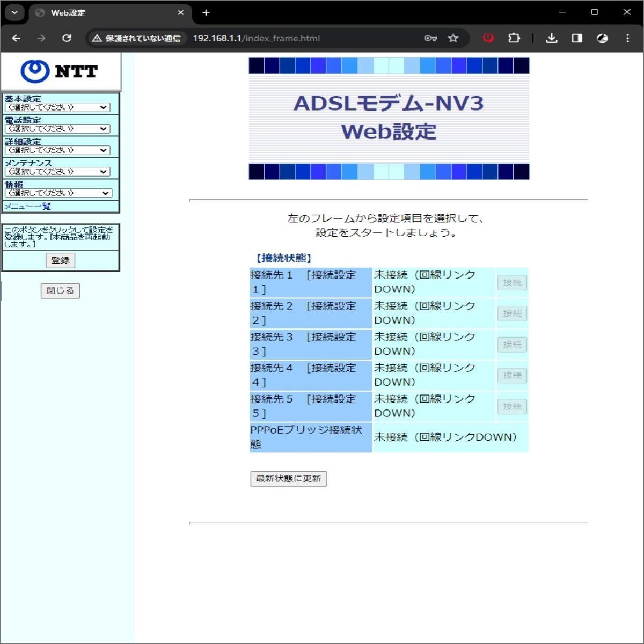Open a new browser tab
Viewport: 644px width, 644px height.
[206, 12]
